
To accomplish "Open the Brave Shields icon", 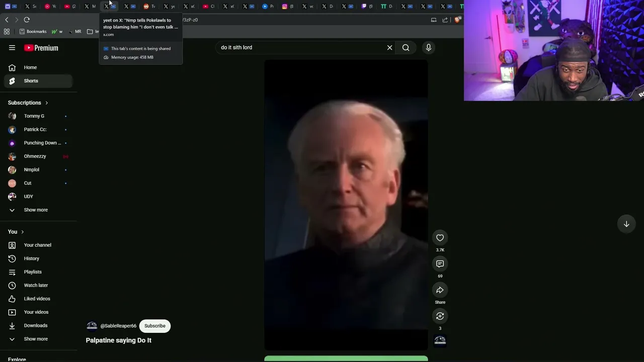I will click(x=457, y=20).
